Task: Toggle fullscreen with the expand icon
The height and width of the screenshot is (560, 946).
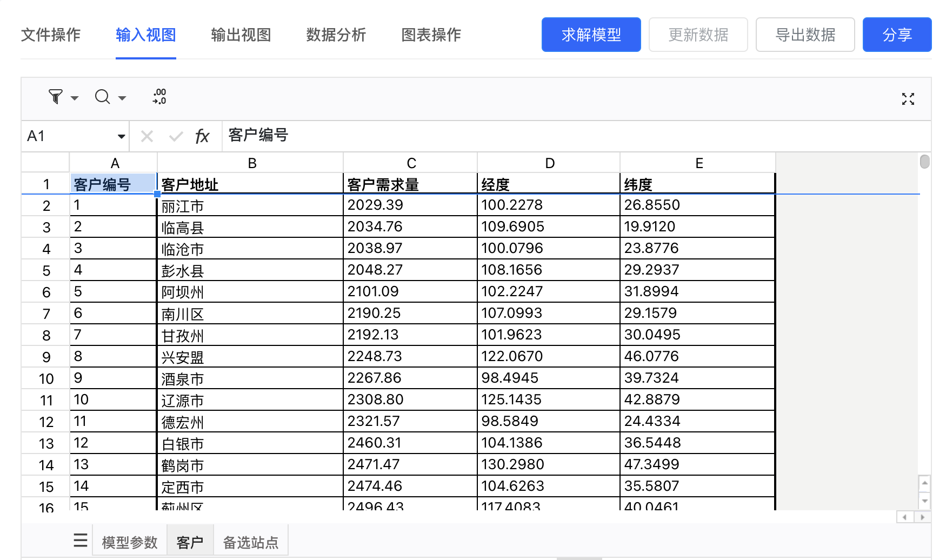Action: coord(908,99)
